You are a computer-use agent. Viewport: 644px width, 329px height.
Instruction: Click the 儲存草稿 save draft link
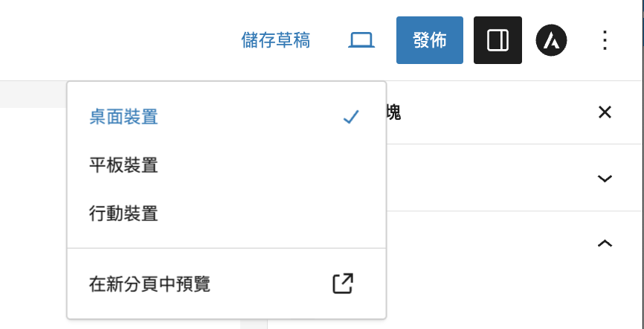coord(276,40)
